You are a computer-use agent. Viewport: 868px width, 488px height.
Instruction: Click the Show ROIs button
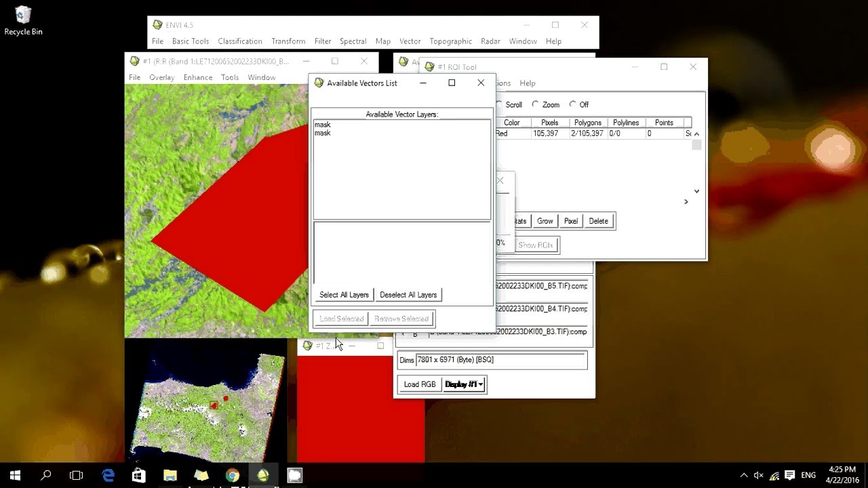coord(536,245)
